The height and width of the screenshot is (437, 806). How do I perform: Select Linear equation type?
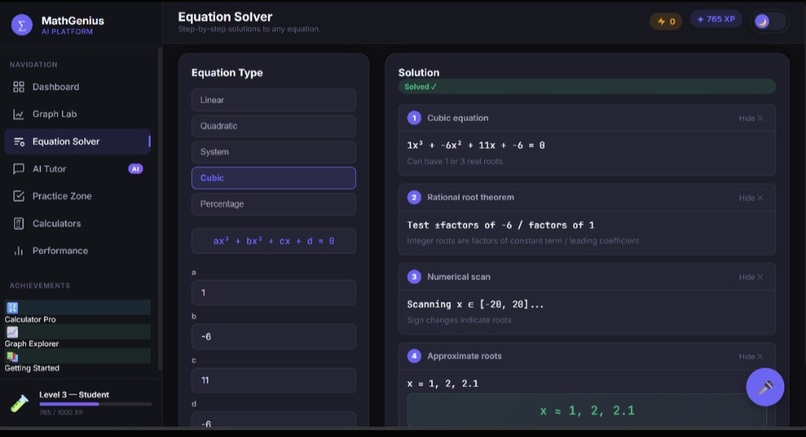click(273, 100)
